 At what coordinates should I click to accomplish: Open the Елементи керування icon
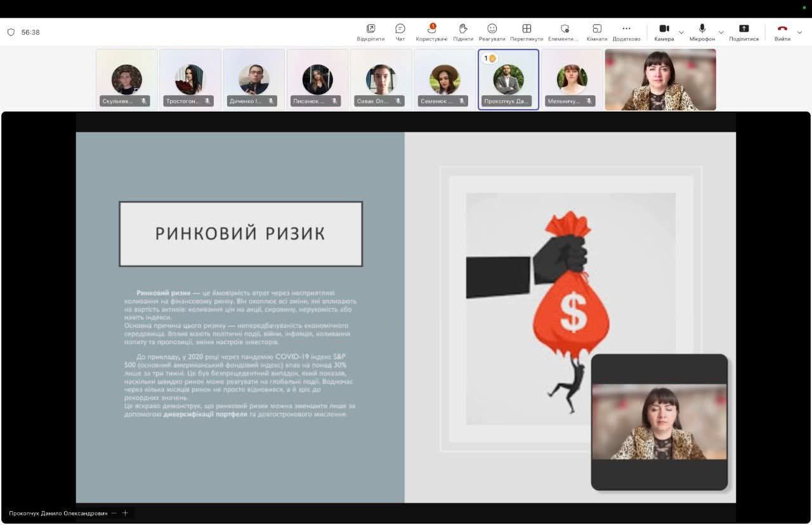click(x=564, y=32)
